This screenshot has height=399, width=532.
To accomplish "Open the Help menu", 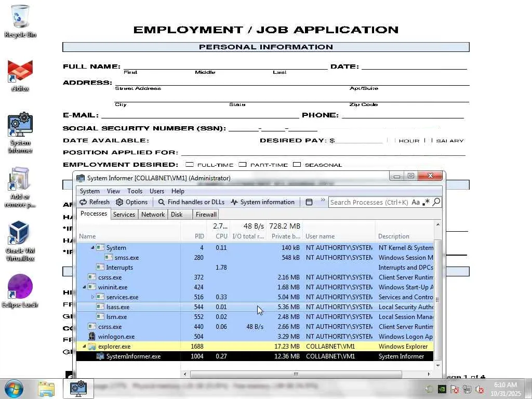I will pos(178,191).
